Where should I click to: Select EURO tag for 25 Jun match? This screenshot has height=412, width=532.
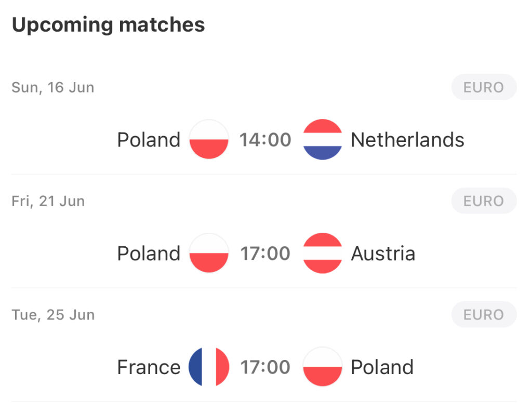click(x=484, y=315)
